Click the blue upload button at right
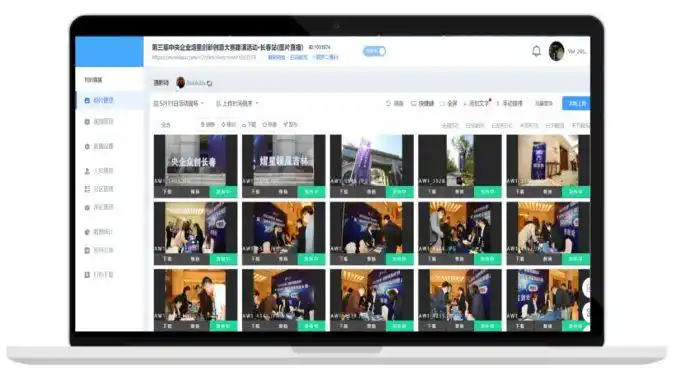 click(x=576, y=103)
